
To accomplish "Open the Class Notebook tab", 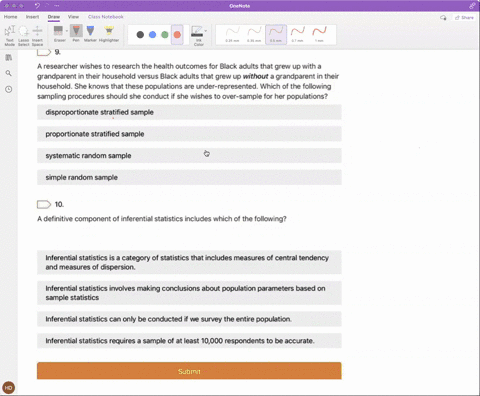I will coord(106,17).
